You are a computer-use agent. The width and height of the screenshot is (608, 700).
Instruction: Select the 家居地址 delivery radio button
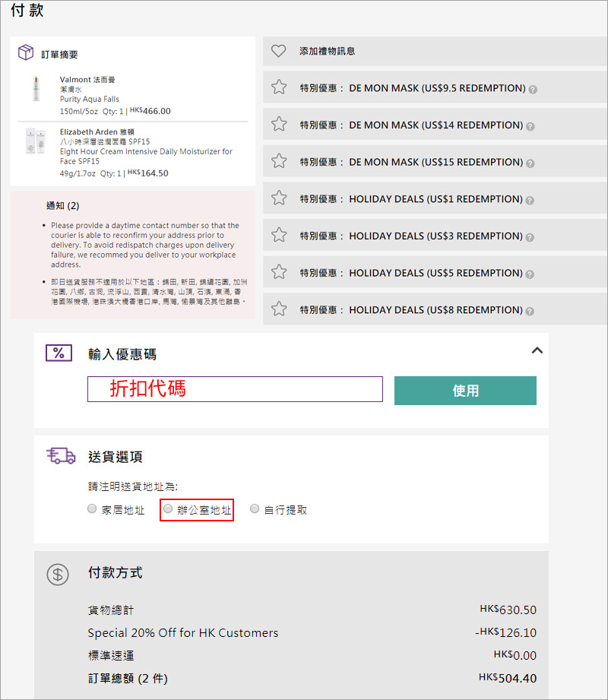92,509
